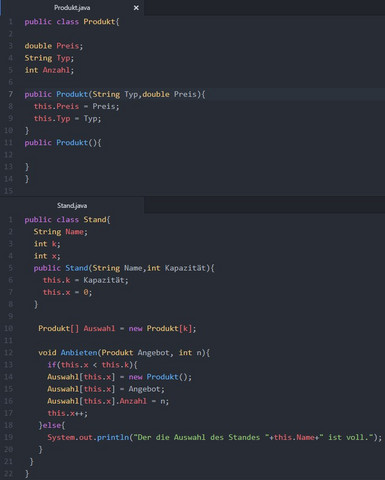The width and height of the screenshot is (385, 480).
Task: Click 'public class Stand{' in Stand.java
Action: tap(67, 220)
